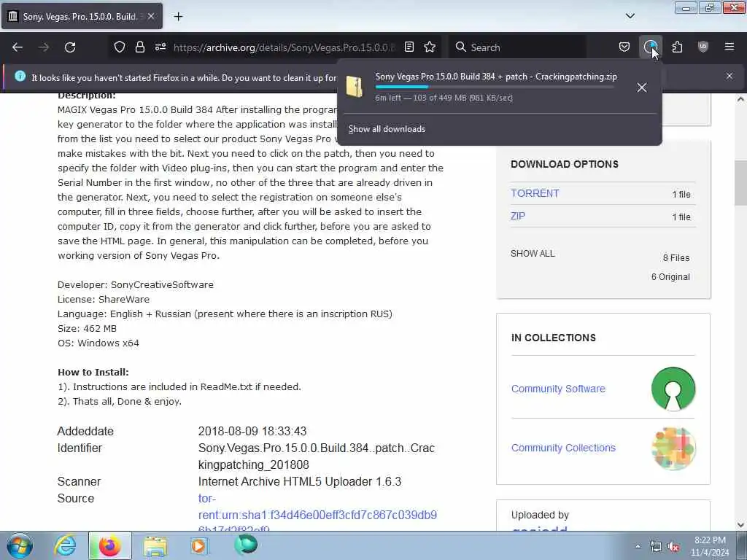The image size is (747, 560).
Task: Cancel the Crackingpatching.zip download
Action: click(x=642, y=87)
